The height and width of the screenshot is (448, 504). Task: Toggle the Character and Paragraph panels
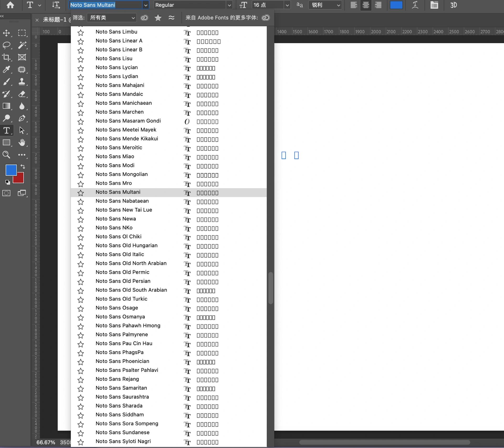point(434,5)
